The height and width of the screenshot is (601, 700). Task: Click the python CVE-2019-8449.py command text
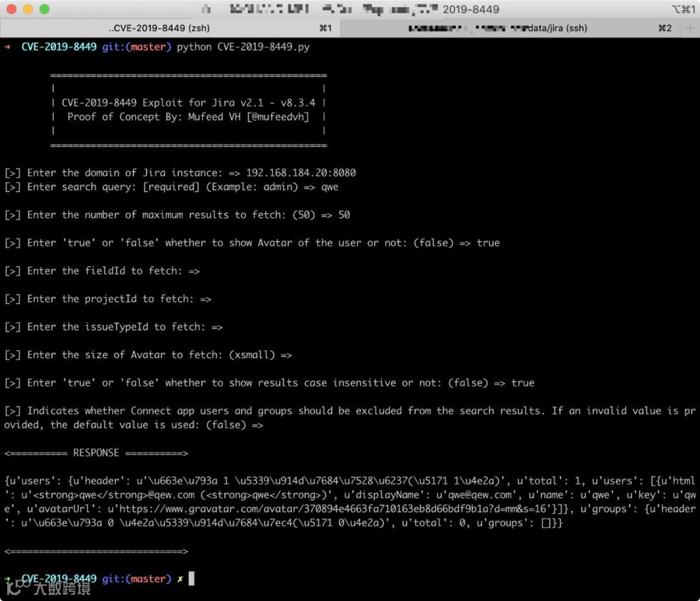(x=243, y=47)
